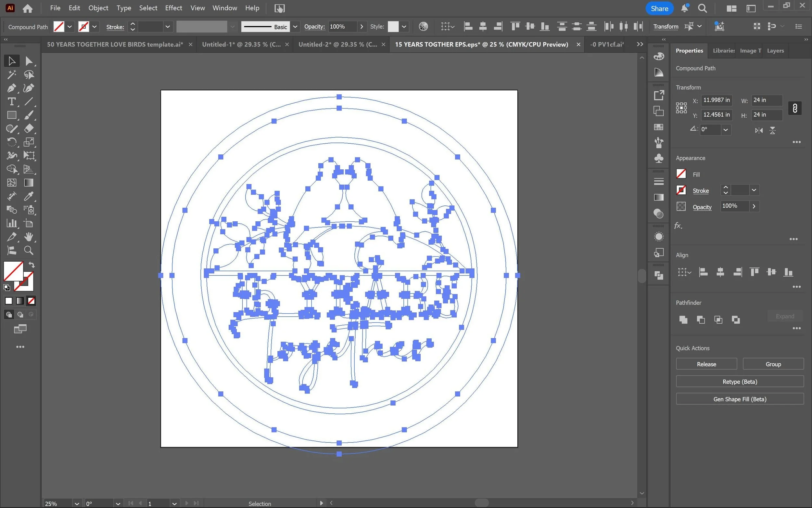Click the Stroke swatch in Appearance
Viewport: 812px width, 508px height.
pyautogui.click(x=681, y=190)
